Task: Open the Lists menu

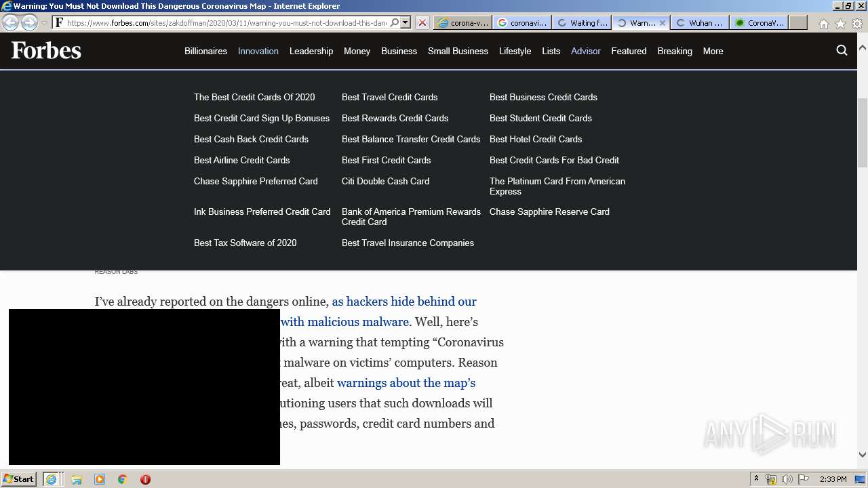Action: click(551, 51)
